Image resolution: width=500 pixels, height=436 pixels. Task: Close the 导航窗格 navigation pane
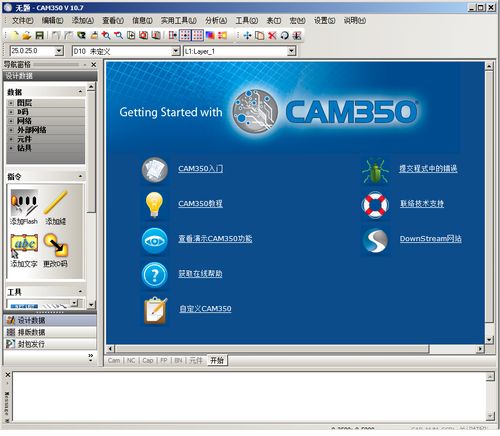[94, 64]
